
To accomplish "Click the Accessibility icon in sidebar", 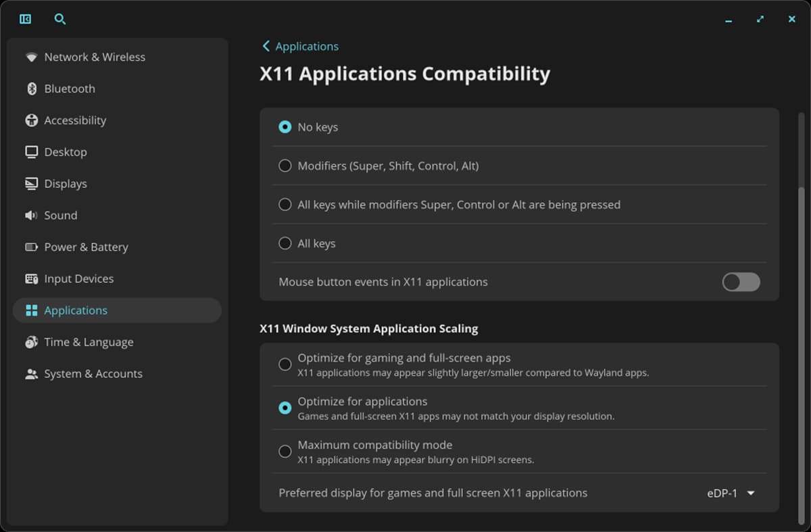I will click(31, 120).
